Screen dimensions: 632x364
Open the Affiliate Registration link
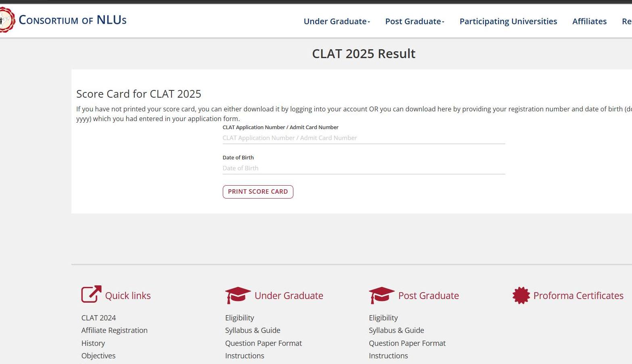[x=114, y=331]
